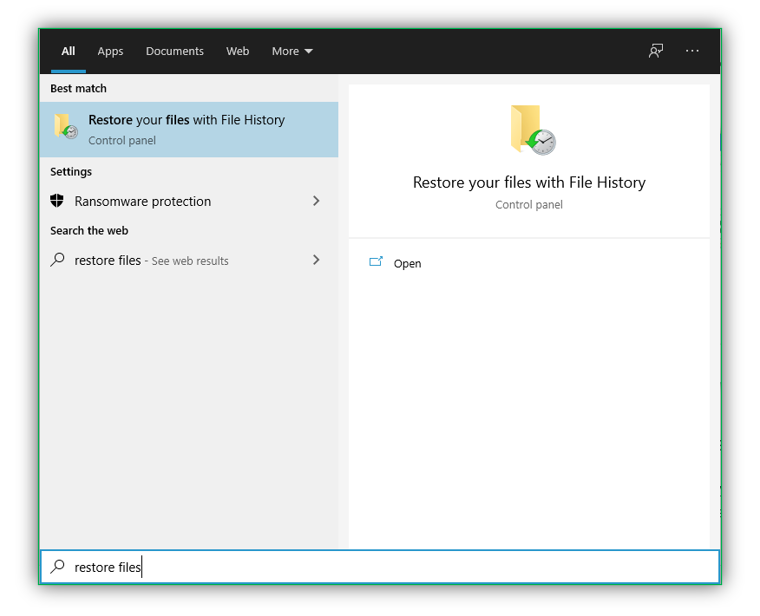Click large File History icon in preview pane
The height and width of the screenshot is (616, 760).
[x=533, y=130]
